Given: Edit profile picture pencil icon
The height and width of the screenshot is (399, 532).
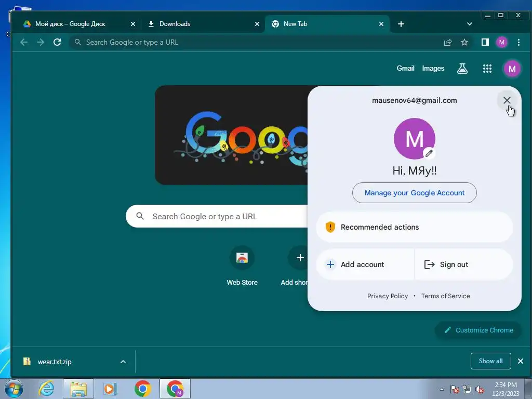Looking at the screenshot, I should (x=429, y=153).
